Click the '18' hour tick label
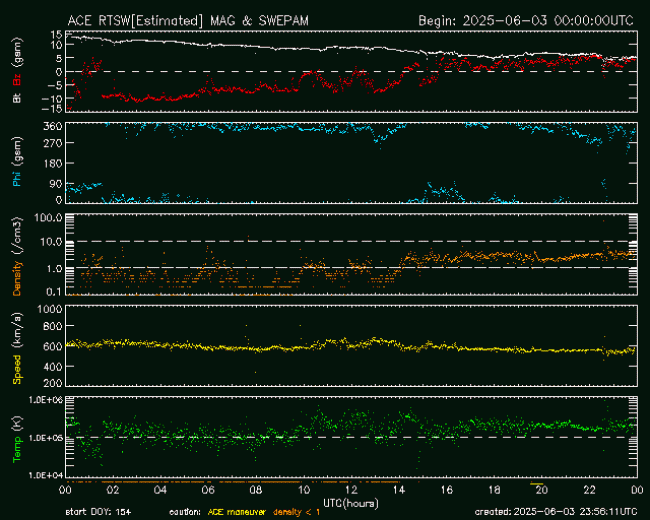 (x=495, y=491)
